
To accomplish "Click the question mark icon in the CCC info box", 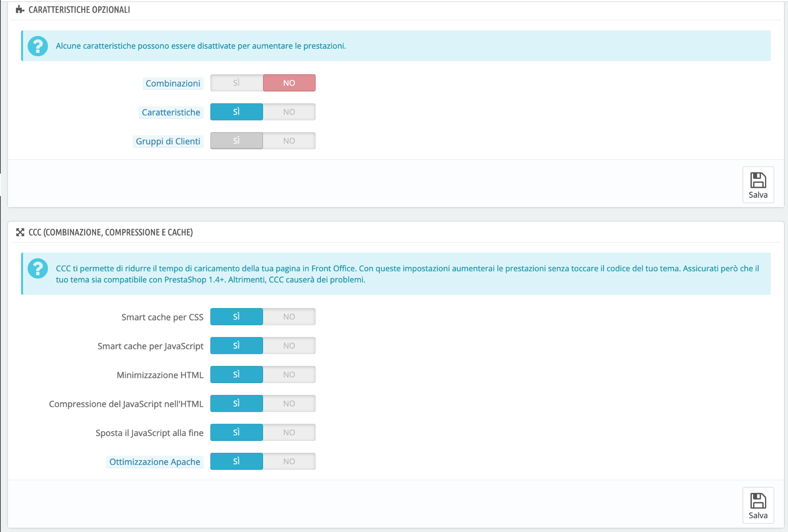I will pos(38,269).
